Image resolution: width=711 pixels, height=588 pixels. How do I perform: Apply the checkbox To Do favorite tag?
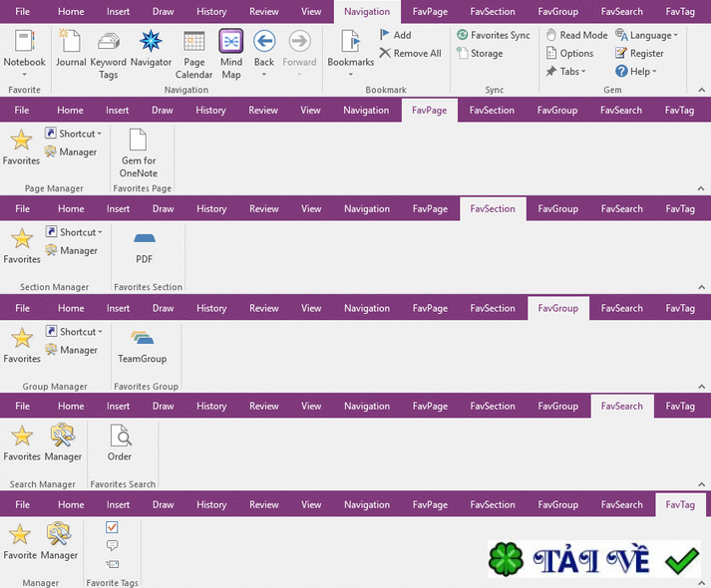[x=112, y=527]
